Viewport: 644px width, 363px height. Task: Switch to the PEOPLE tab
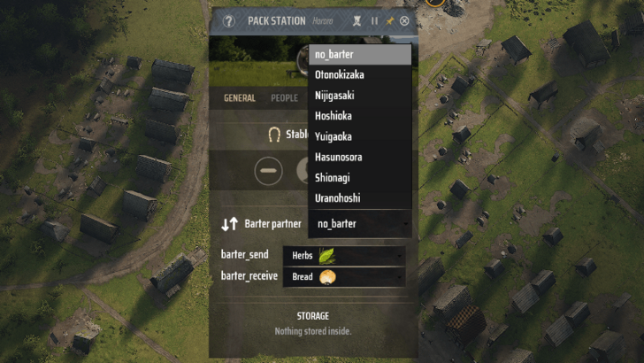(284, 98)
